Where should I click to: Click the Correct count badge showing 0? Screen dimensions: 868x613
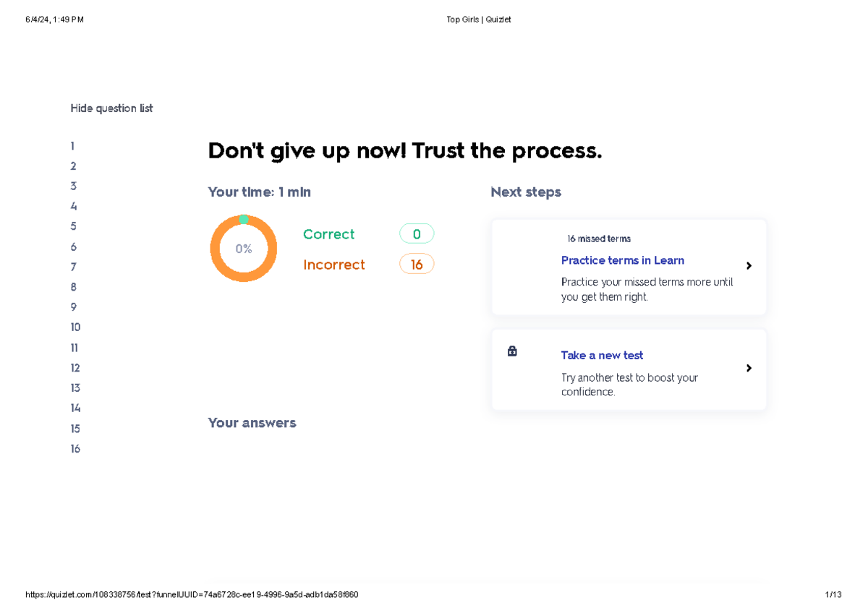coord(417,233)
